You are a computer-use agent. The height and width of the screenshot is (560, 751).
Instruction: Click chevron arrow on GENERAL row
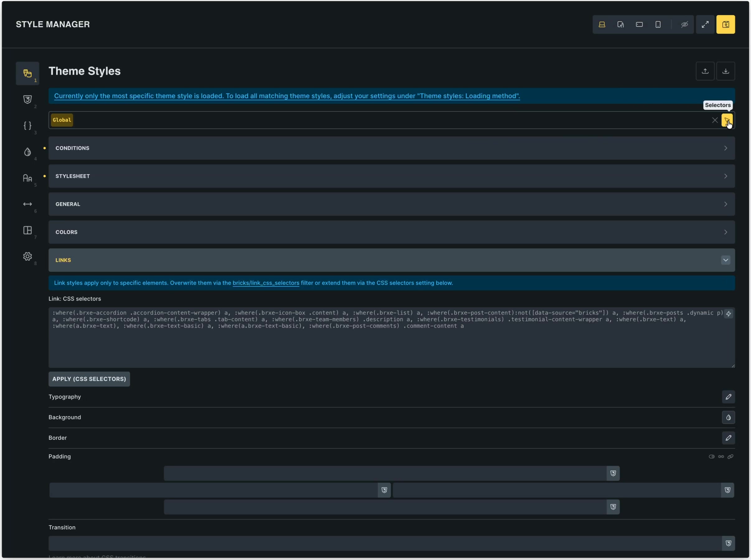(x=726, y=204)
